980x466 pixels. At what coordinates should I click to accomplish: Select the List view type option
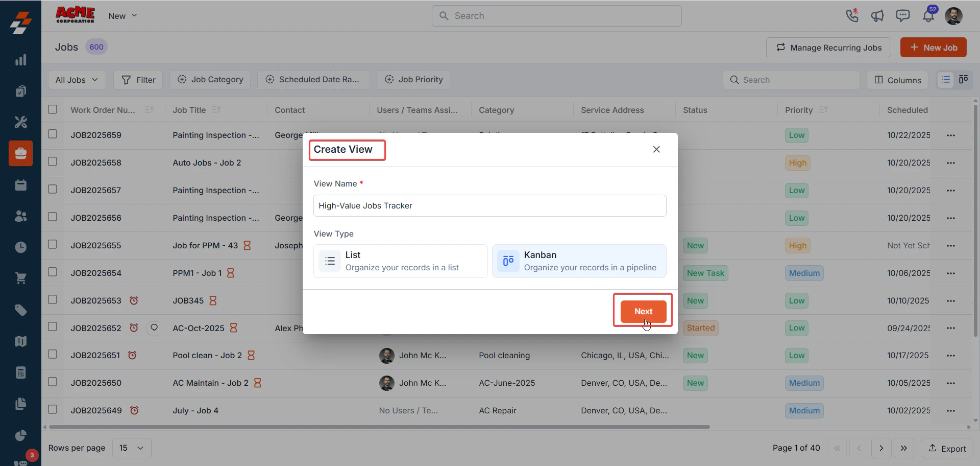tap(401, 261)
